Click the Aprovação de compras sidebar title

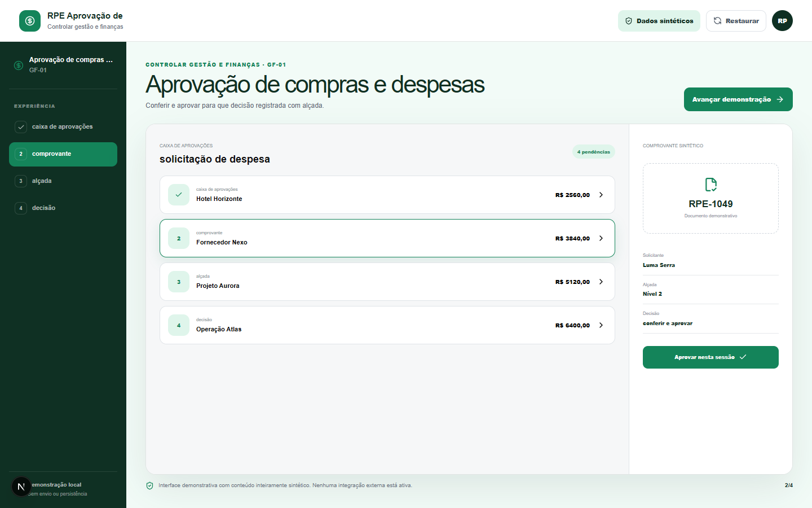click(x=71, y=60)
